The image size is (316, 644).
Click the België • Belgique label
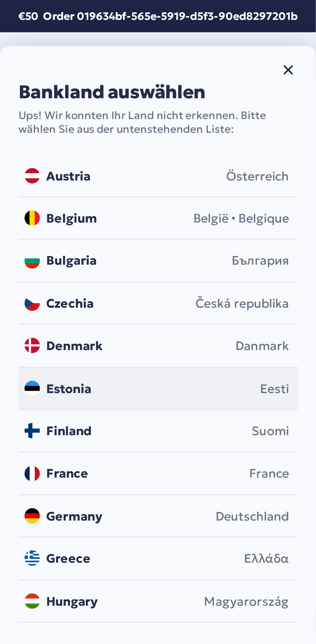(241, 218)
